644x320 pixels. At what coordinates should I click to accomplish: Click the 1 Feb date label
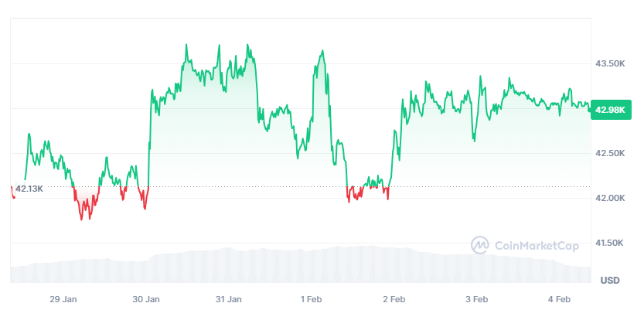(x=312, y=298)
